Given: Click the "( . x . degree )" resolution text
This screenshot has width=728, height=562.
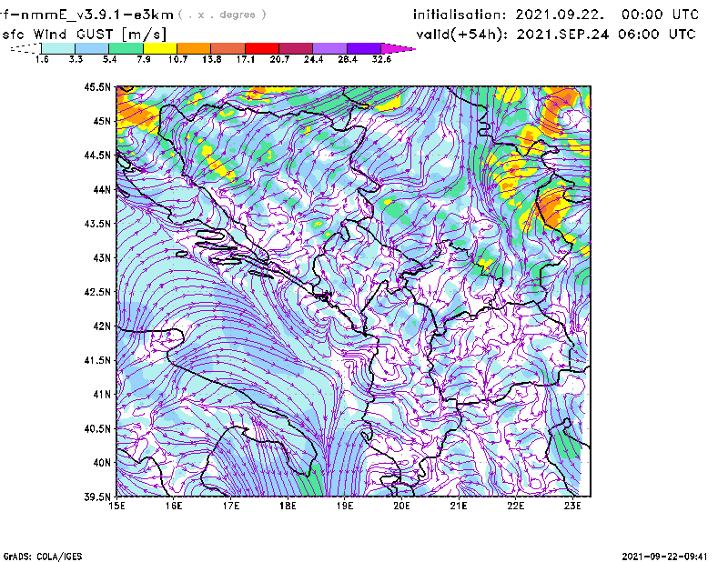Looking at the screenshot, I should (x=222, y=15).
